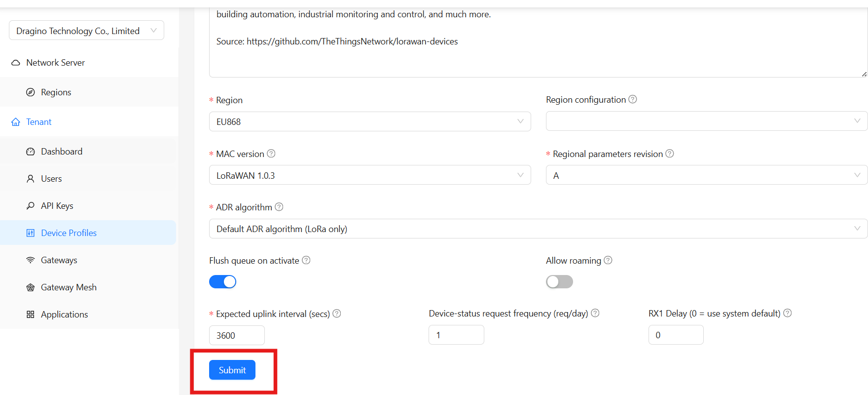
Task: Click the Regions compass icon
Action: (31, 92)
